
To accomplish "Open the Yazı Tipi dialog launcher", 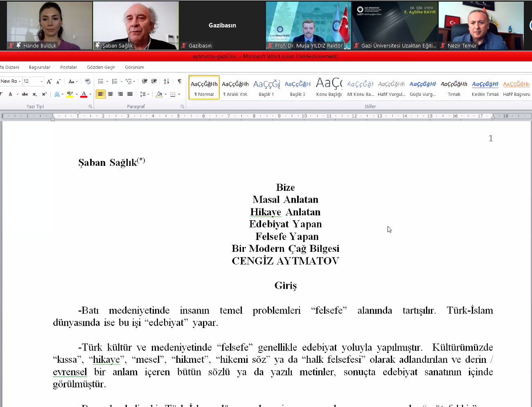I will pos(90,106).
